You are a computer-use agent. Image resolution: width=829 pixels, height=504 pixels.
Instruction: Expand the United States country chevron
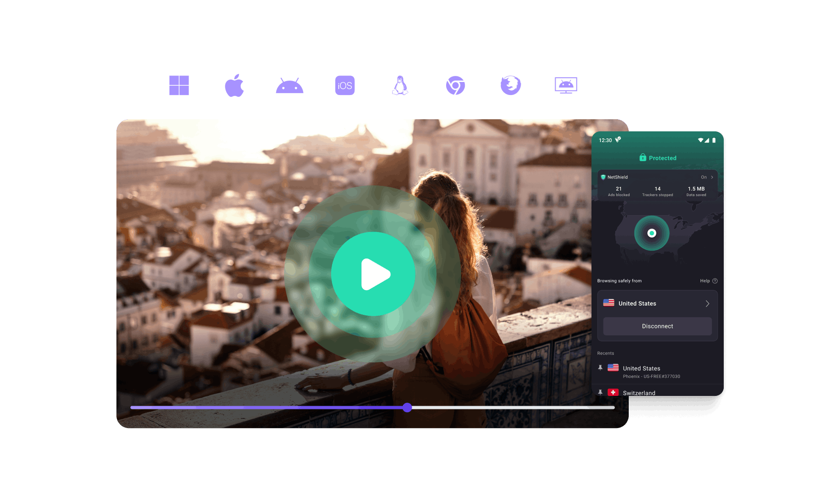pyautogui.click(x=707, y=304)
